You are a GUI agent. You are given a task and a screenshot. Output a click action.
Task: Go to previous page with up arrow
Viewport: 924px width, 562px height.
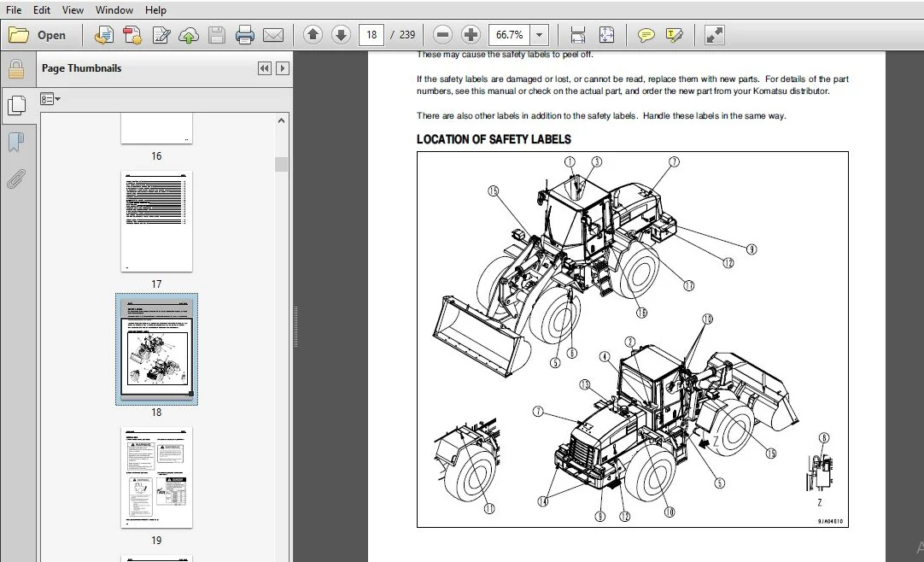(313, 35)
